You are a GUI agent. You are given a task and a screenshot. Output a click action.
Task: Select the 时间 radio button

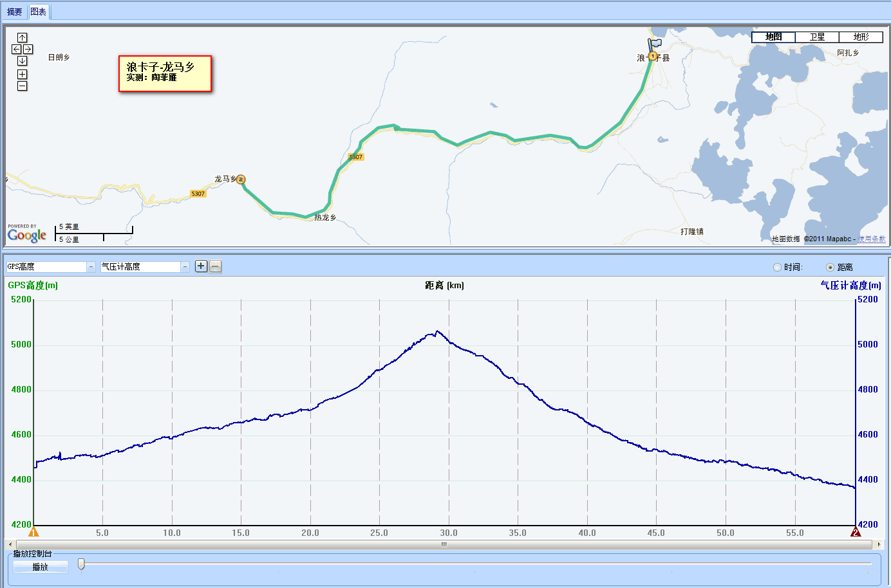pos(777,268)
